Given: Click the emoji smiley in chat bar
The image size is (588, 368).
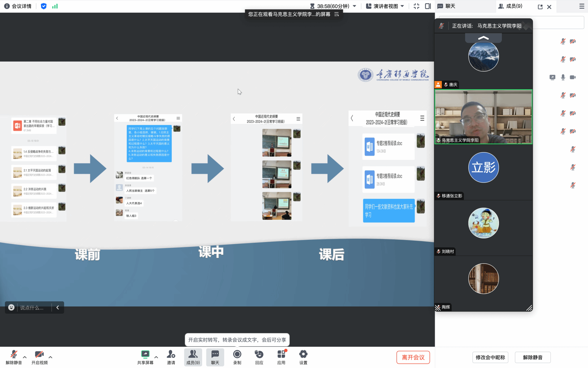Looking at the screenshot, I should pyautogui.click(x=11, y=307).
